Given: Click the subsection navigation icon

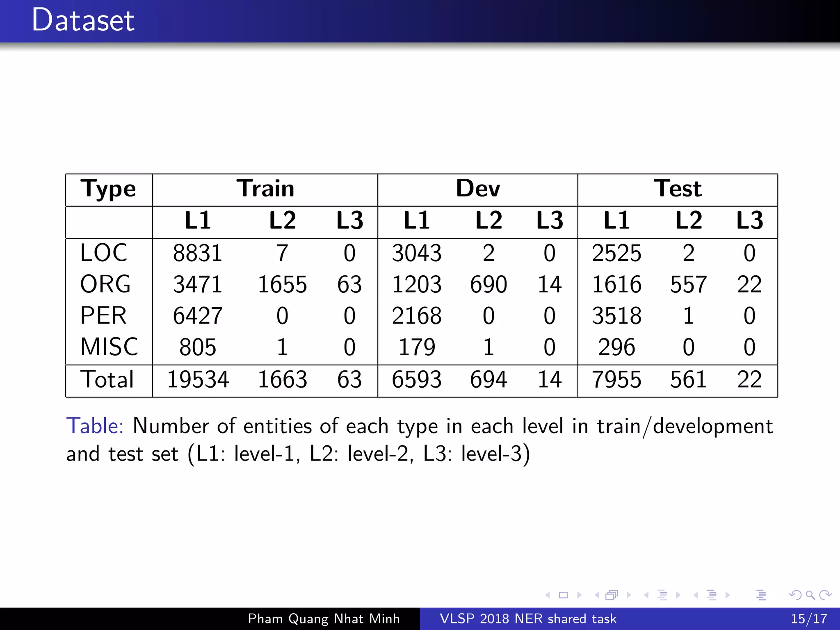Looking at the screenshot, I should 662,595.
